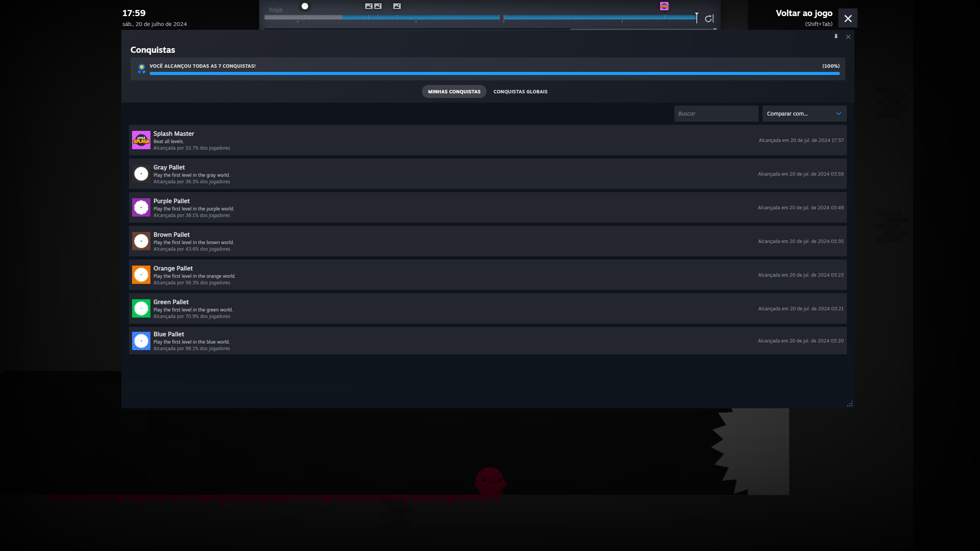The height and width of the screenshot is (551, 980).
Task: Click the Orange Pallet achievement icon
Action: click(x=141, y=275)
